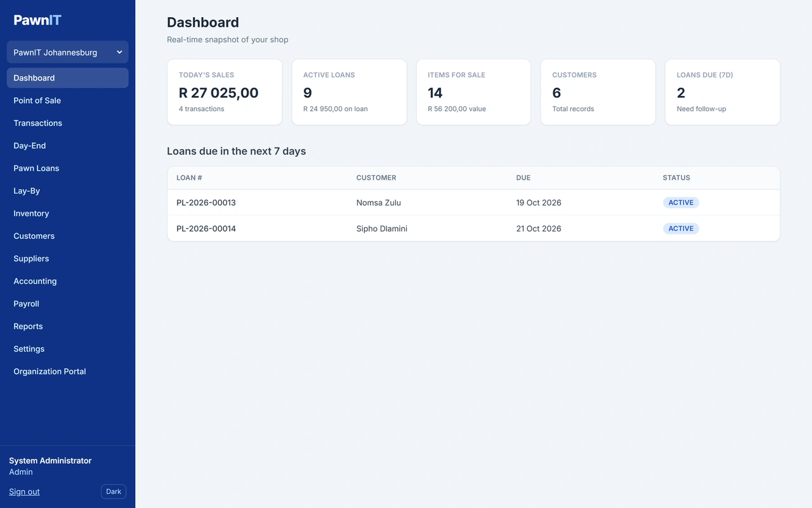This screenshot has height=508, width=812.
Task: Click the Today's Sales card
Action: (225, 92)
